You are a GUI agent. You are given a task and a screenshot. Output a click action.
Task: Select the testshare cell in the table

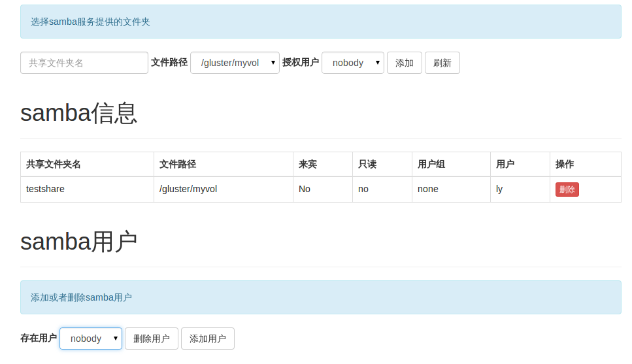[87, 189]
